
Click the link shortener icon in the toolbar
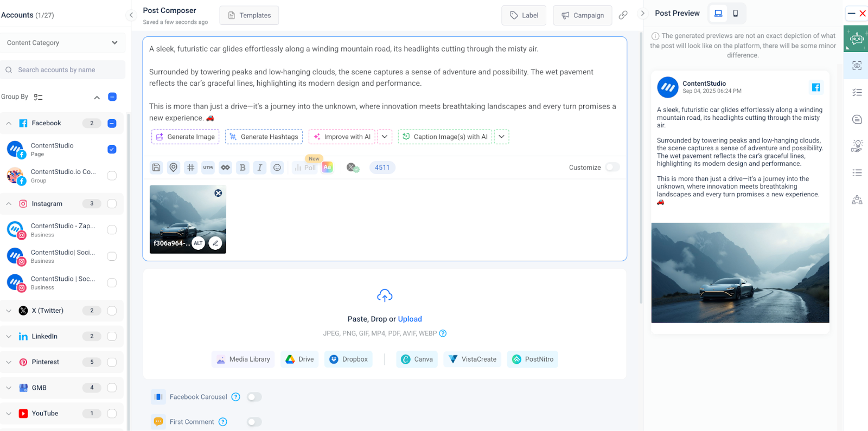point(225,168)
